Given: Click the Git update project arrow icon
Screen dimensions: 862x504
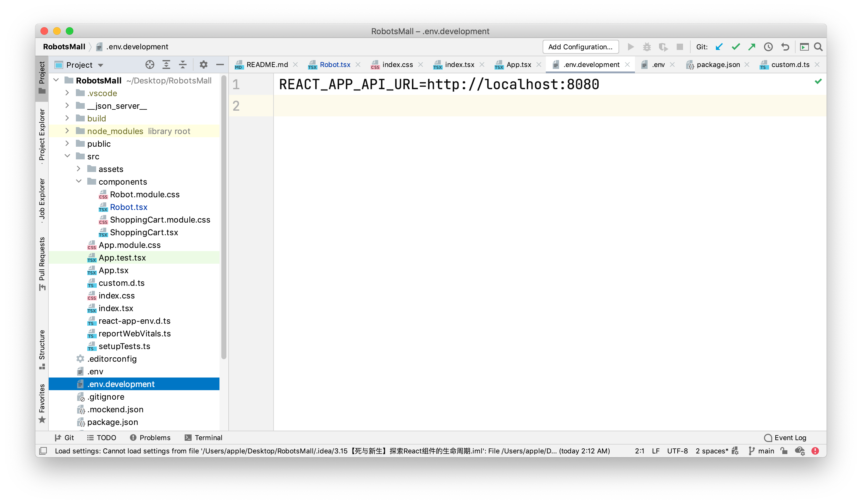Looking at the screenshot, I should 719,47.
